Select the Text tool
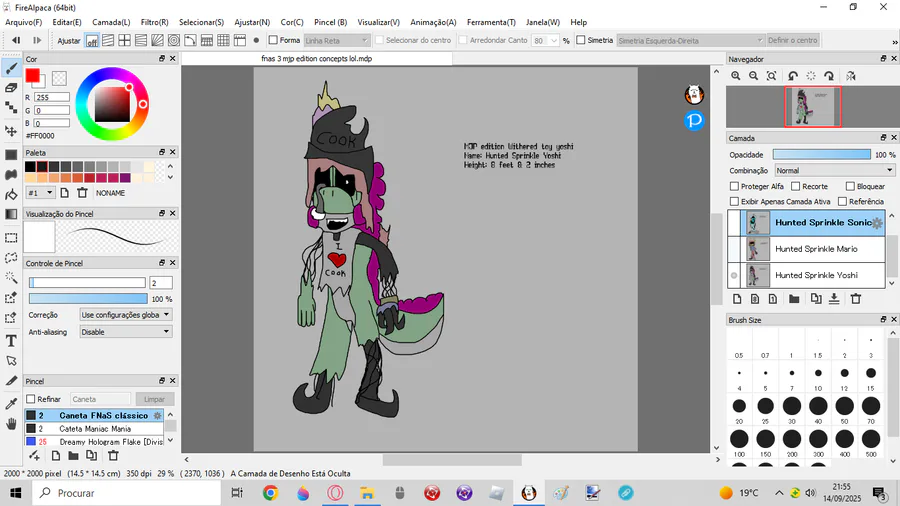This screenshot has height=506, width=900. [11, 341]
